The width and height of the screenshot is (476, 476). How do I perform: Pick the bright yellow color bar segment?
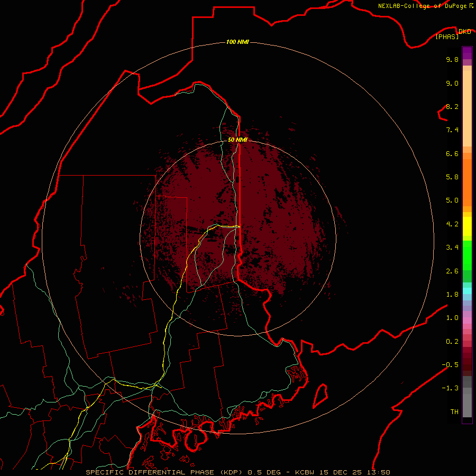467,226
